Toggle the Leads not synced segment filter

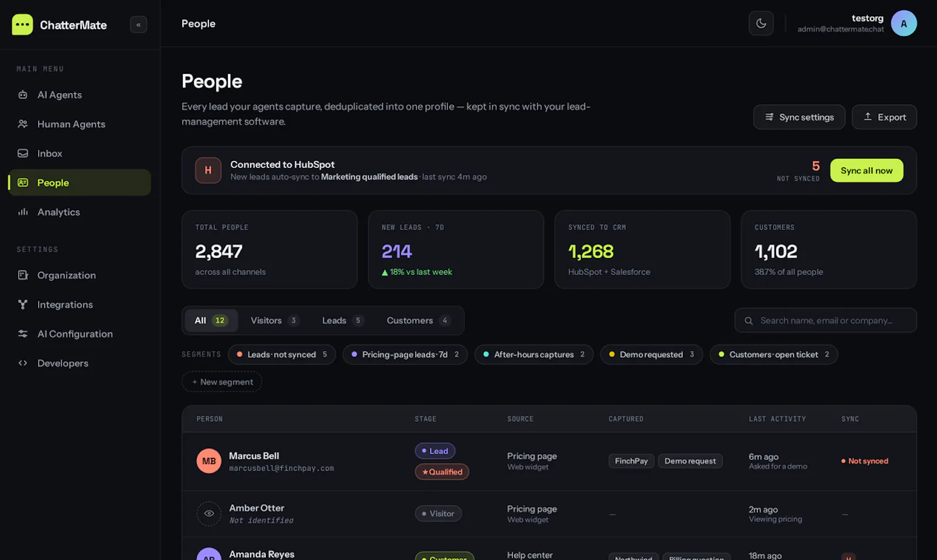tap(282, 355)
